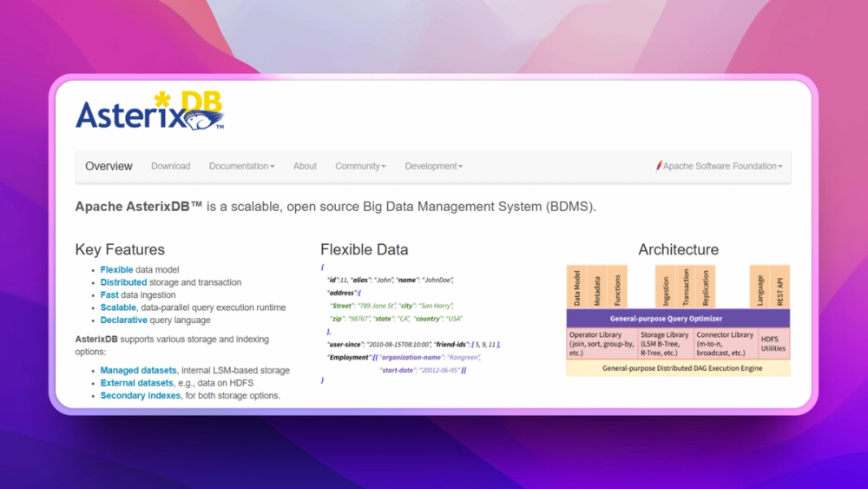Click the AsterixDB logo
This screenshot has height=489, width=868.
coord(149,111)
